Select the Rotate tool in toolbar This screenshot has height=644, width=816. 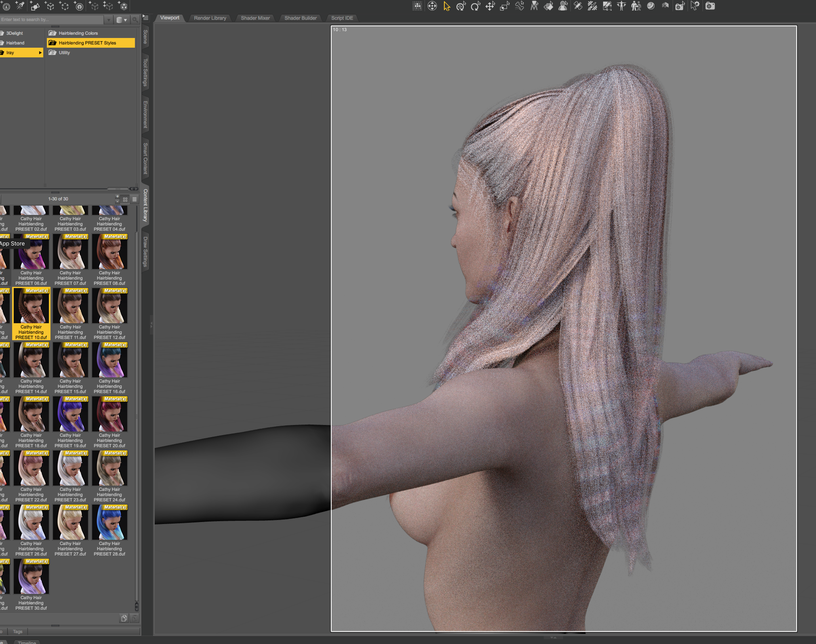click(475, 6)
